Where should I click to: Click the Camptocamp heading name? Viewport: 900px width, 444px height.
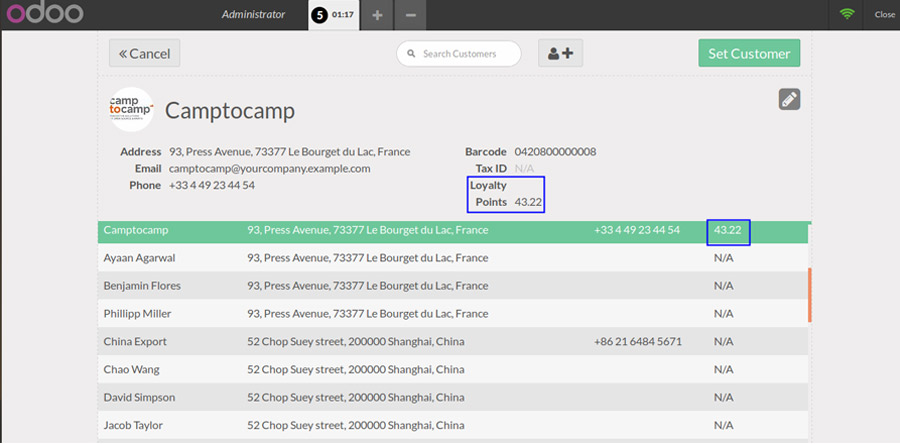point(230,111)
